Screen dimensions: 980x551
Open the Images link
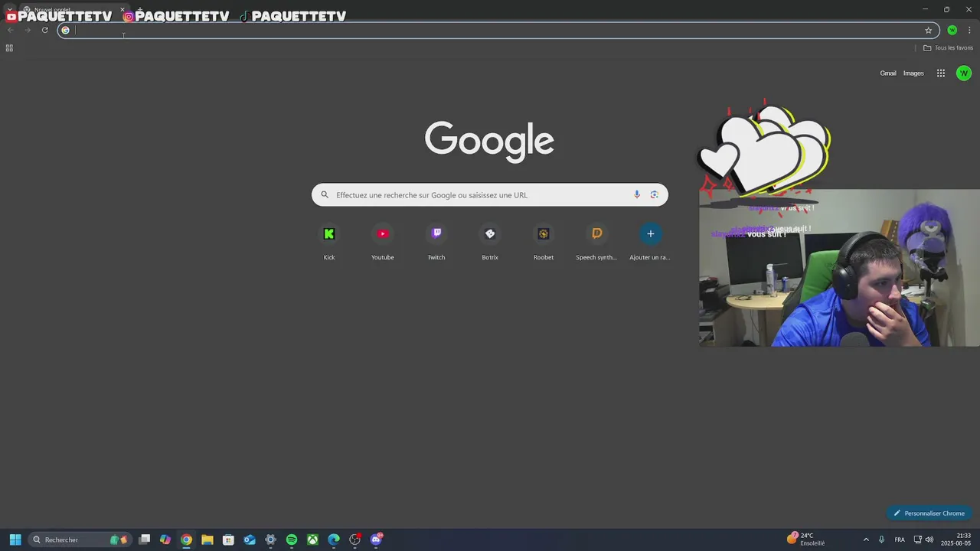click(x=913, y=73)
